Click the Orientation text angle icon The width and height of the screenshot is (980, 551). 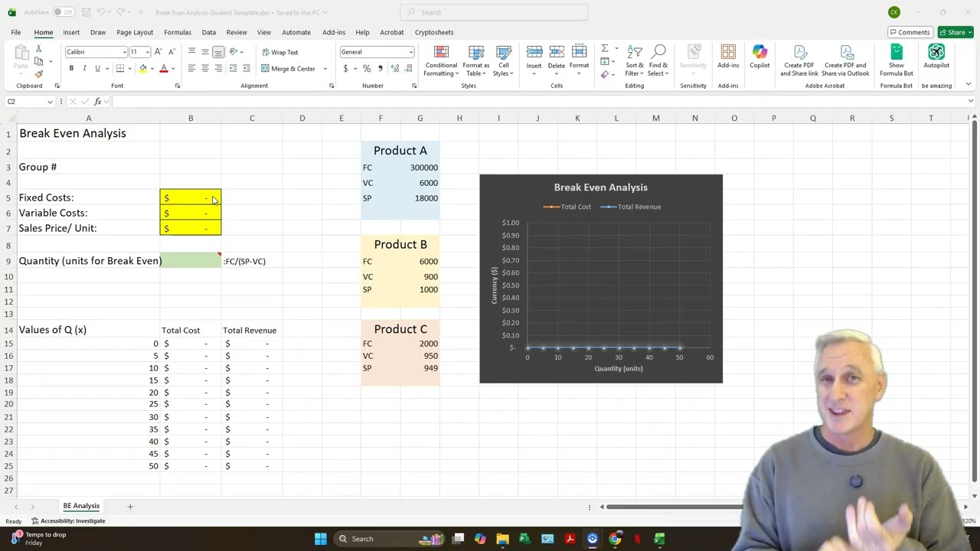(233, 52)
